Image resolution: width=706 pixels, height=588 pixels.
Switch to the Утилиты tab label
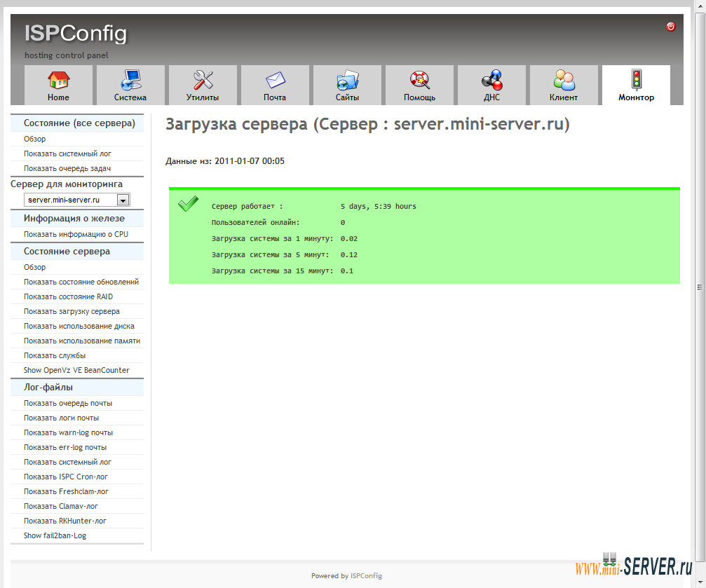tap(203, 97)
